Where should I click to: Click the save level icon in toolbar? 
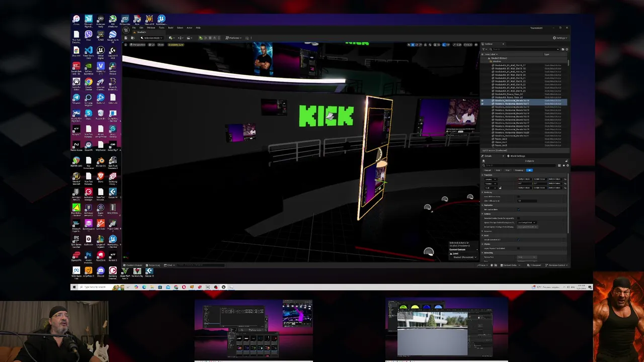point(126,38)
